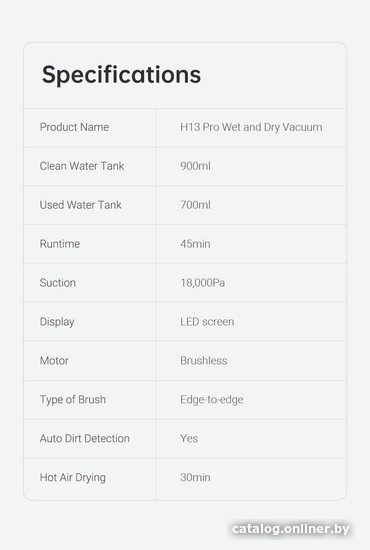Click the LED screen value
This screenshot has height=550, width=370.
coord(207,322)
